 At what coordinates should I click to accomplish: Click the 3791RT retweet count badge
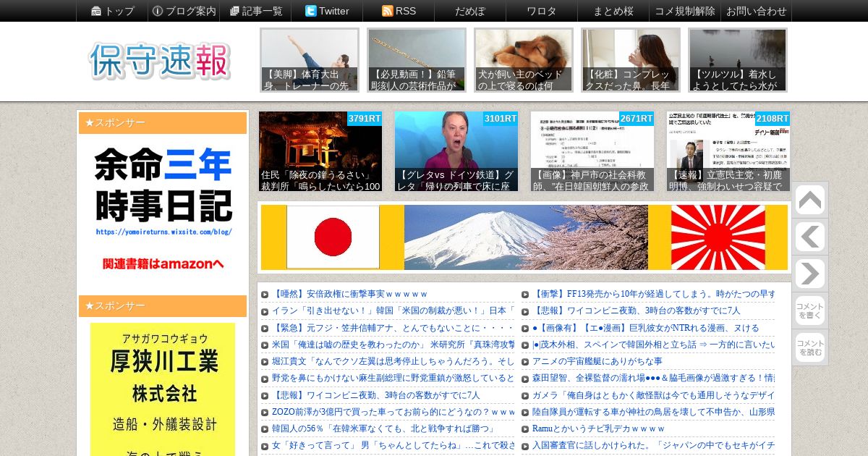tap(365, 119)
